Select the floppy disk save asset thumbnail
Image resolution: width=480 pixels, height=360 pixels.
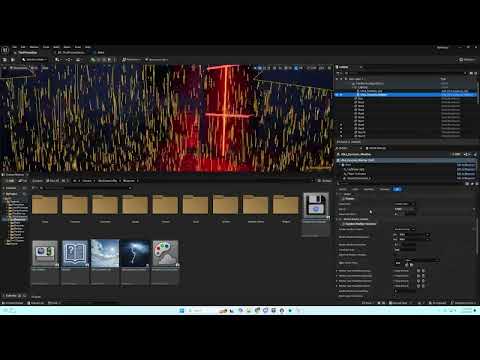(316, 204)
